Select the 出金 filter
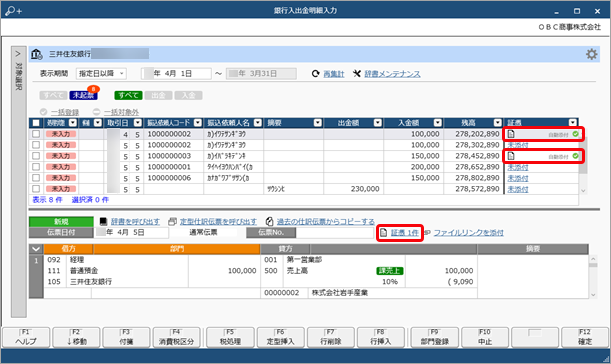 (x=158, y=95)
